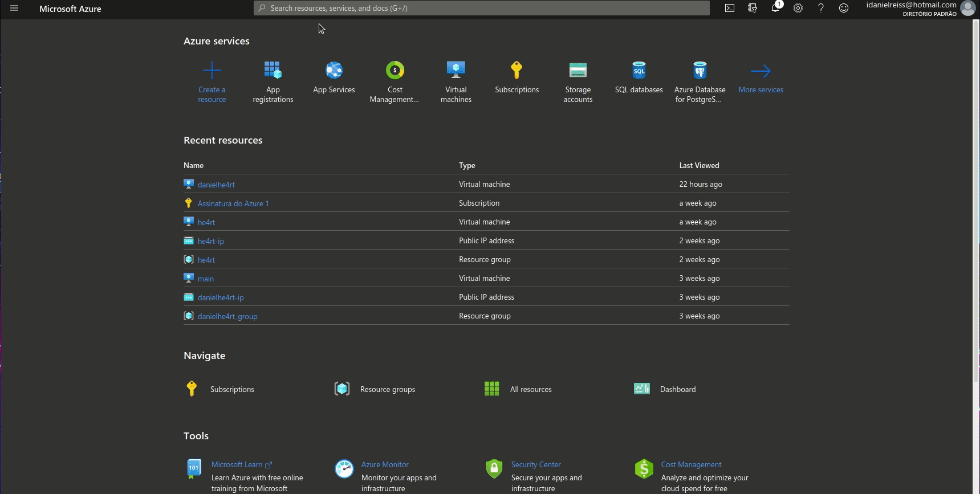Open Virtual machines service icon

point(456,70)
